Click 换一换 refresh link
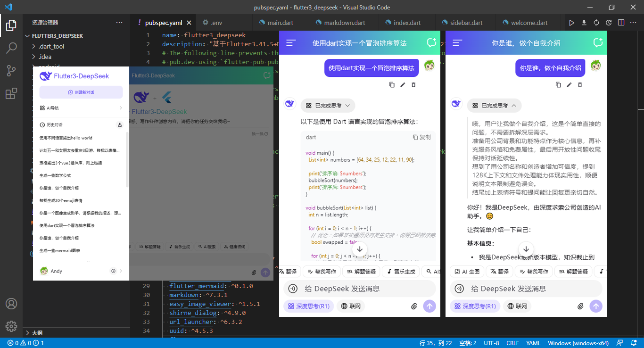The width and height of the screenshot is (644, 348). tap(260, 134)
